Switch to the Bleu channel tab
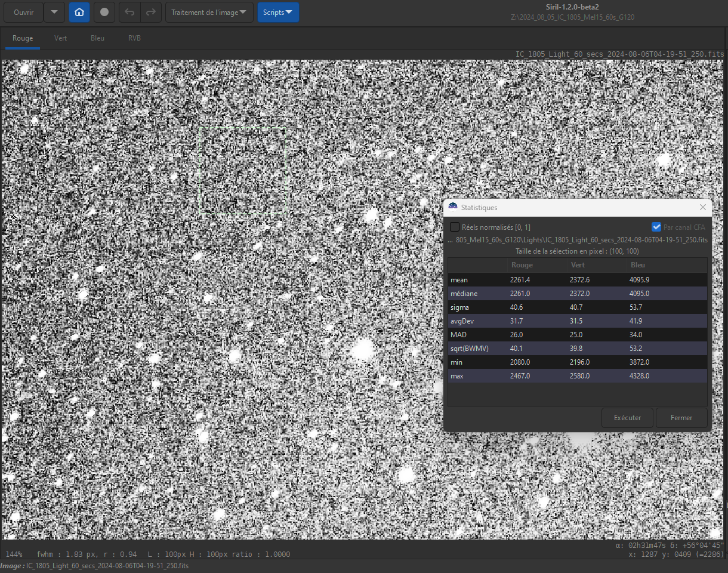The image size is (728, 573). click(x=97, y=38)
